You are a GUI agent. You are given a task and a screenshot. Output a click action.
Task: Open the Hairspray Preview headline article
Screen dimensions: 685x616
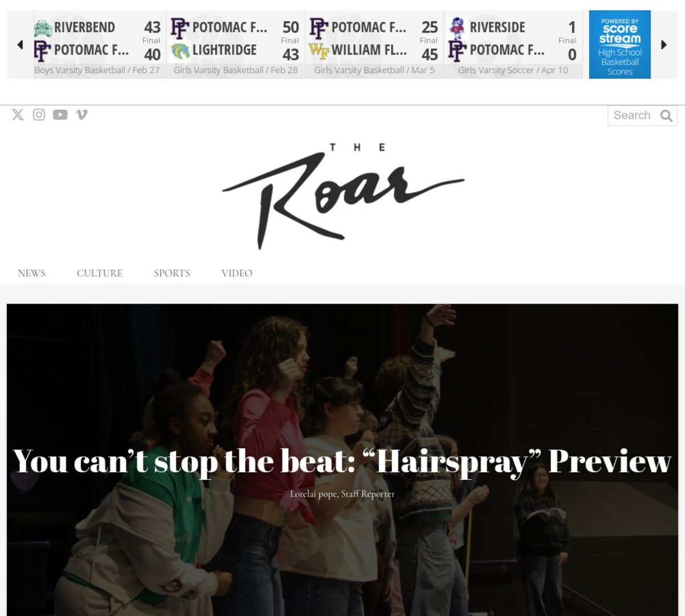pyautogui.click(x=342, y=461)
